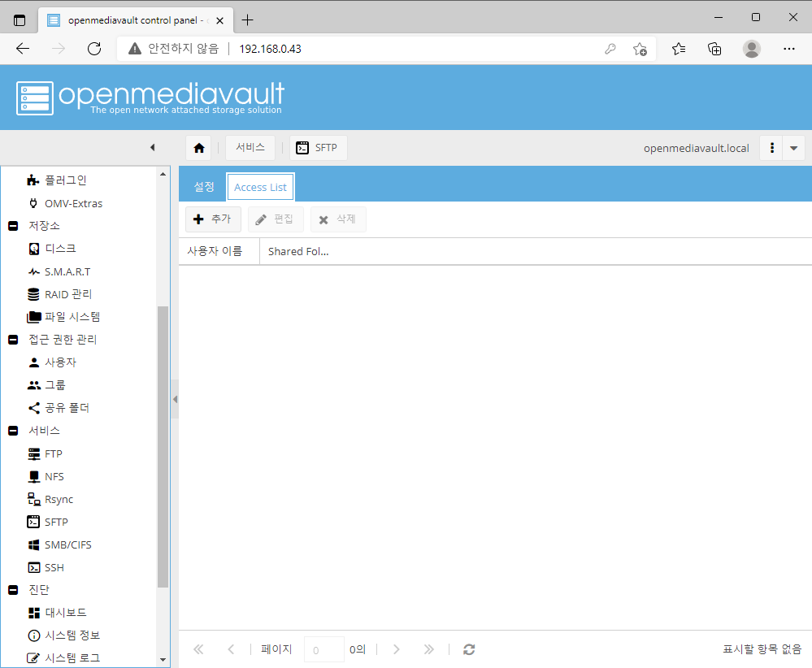Screen dimensions: 812x668
Task: Open the 대시보드 dashboard page
Action: point(56,613)
